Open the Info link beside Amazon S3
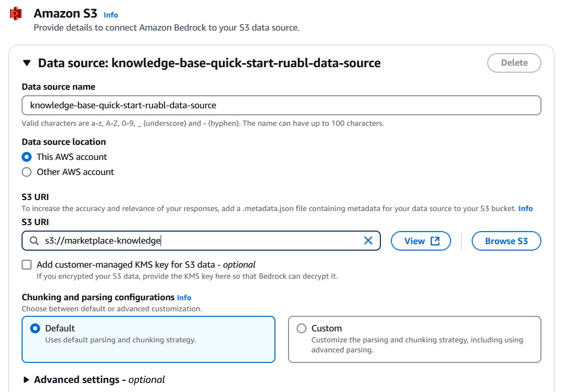566x392 pixels. (x=111, y=15)
